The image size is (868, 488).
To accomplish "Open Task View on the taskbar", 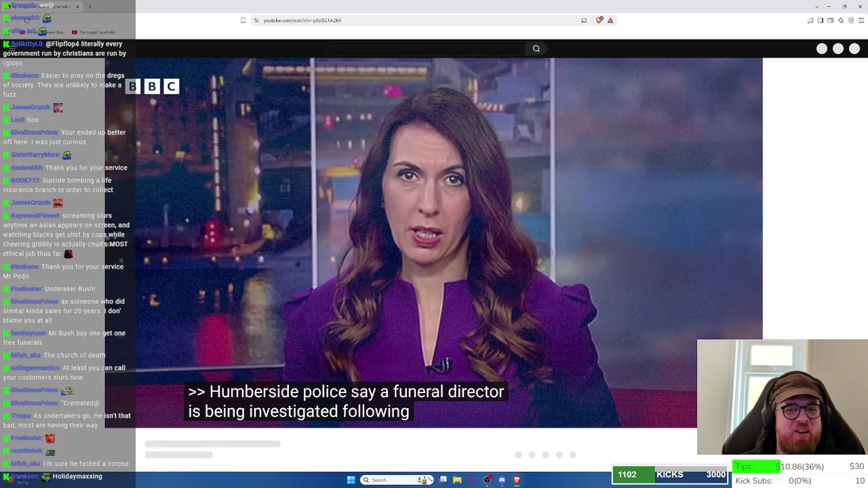I will coord(443,480).
